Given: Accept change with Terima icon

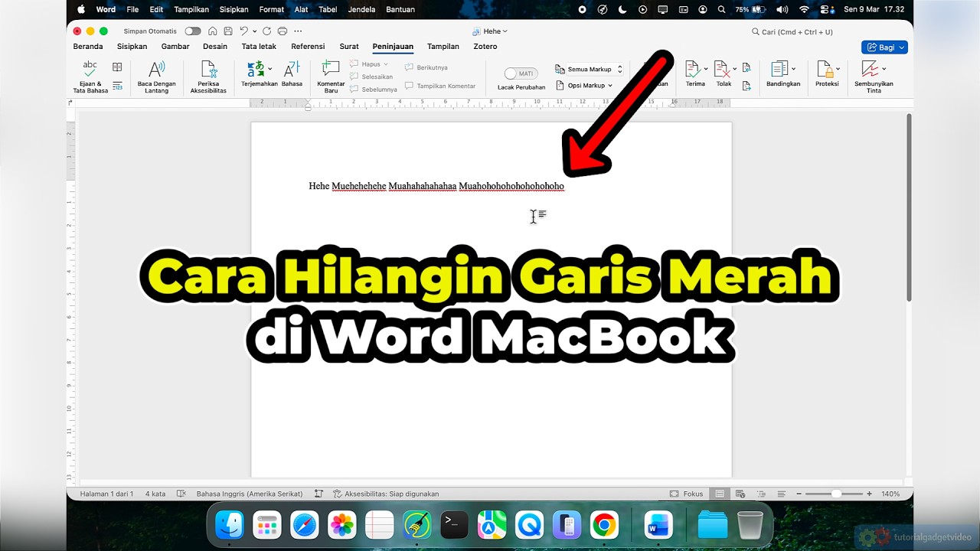Looking at the screenshot, I should (x=692, y=69).
